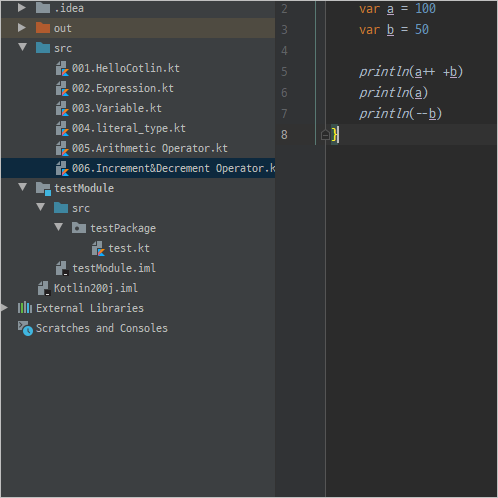Expand External Libraries arrow
Screen dimensions: 498x498
click(4, 307)
